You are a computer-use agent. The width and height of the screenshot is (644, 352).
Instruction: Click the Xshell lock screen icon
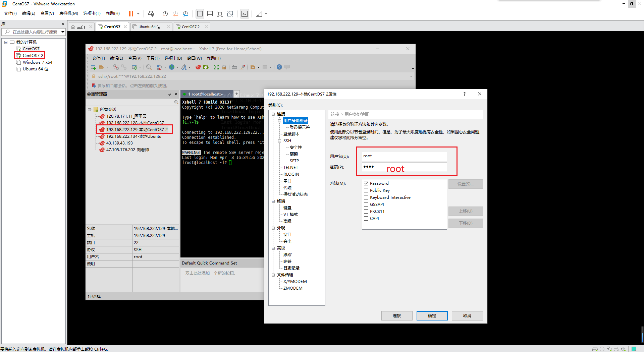(x=224, y=67)
